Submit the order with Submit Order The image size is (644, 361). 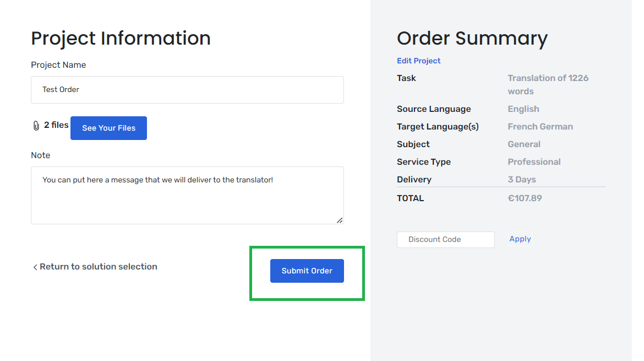pyautogui.click(x=307, y=271)
